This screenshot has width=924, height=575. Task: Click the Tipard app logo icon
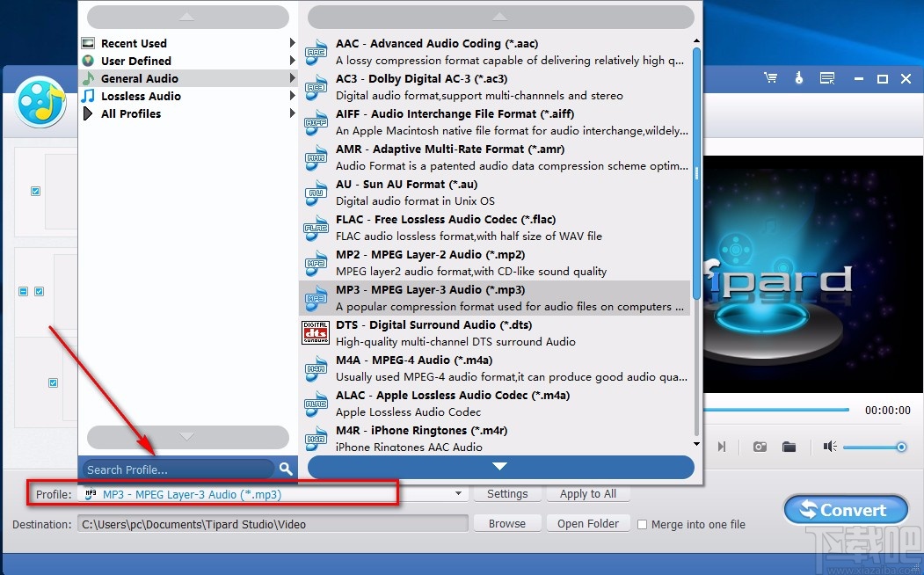[40, 102]
